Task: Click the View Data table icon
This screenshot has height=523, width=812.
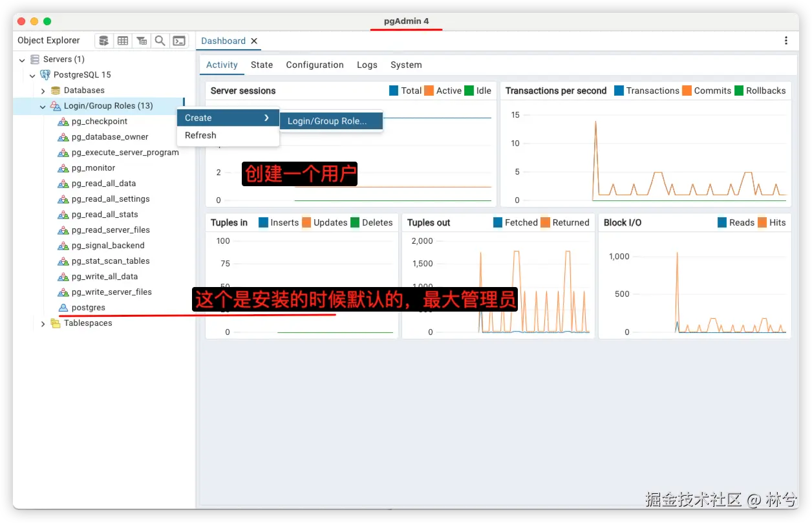Action: (123, 41)
